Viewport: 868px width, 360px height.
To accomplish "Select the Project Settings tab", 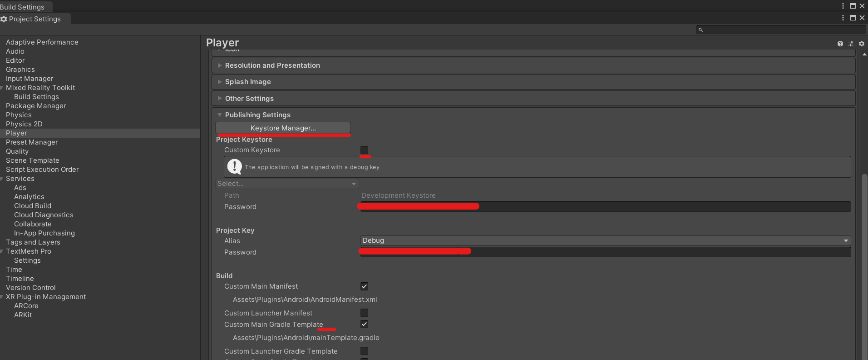I will point(35,19).
